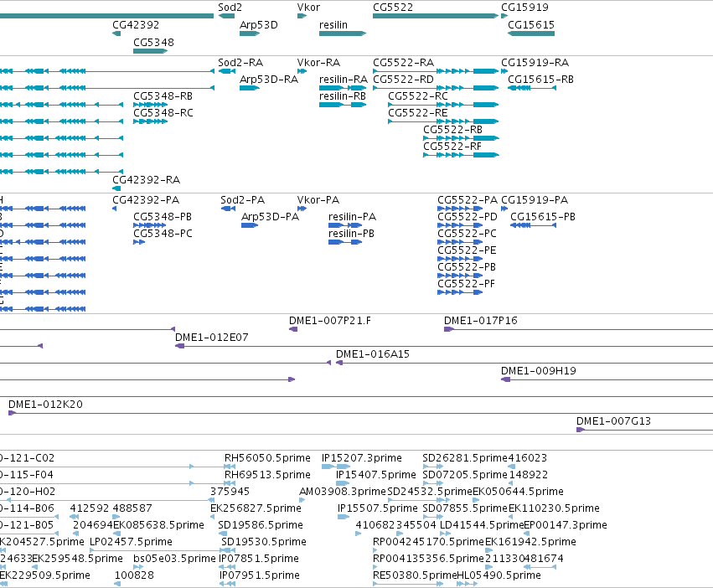Select the Vkor-RA transcript label

318,62
